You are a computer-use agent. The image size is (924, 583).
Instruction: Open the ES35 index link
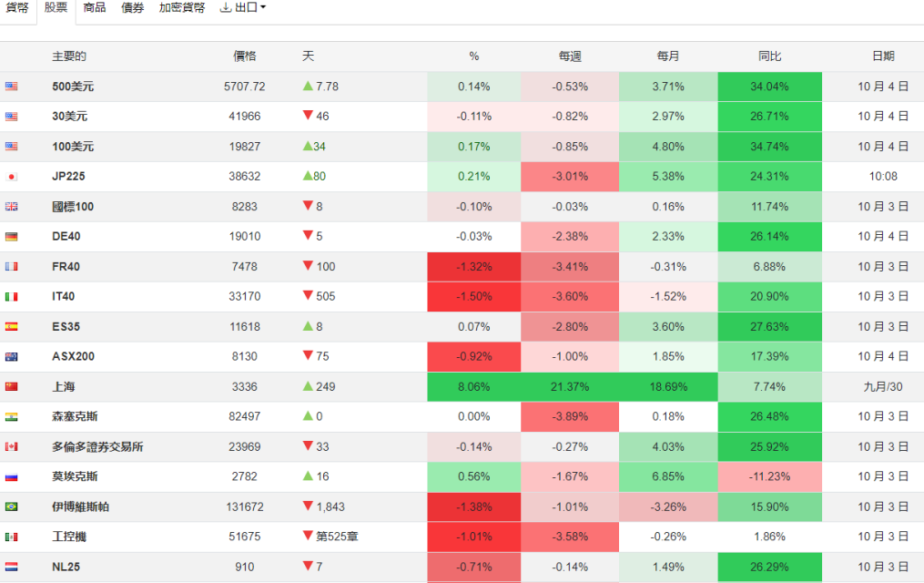(66, 327)
